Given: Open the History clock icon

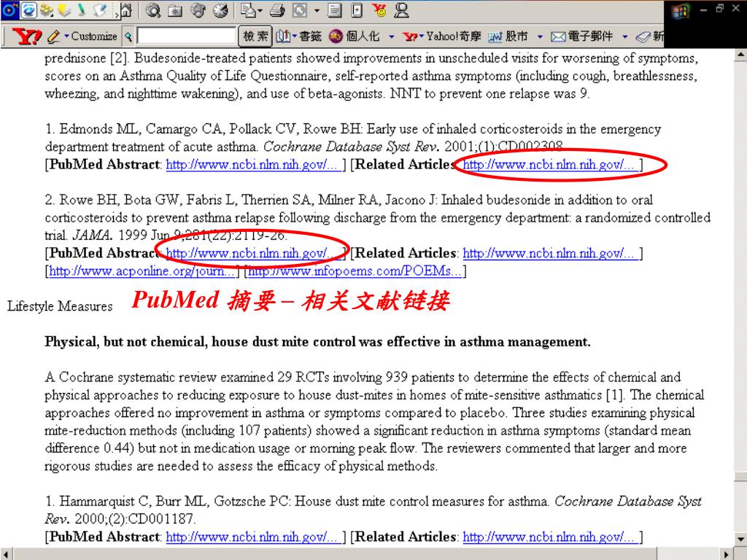Looking at the screenshot, I should (x=220, y=11).
